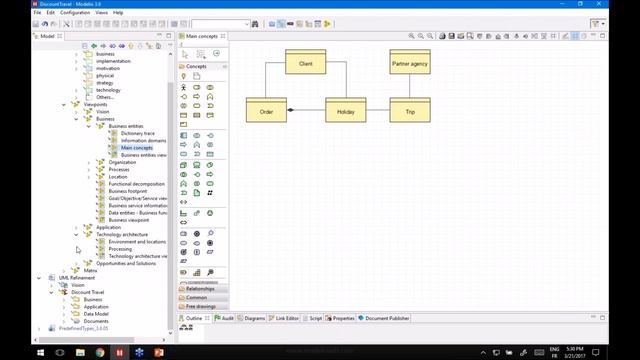Select the Opportunities and Solutions tree item
The width and height of the screenshot is (640, 360).
click(x=126, y=264)
